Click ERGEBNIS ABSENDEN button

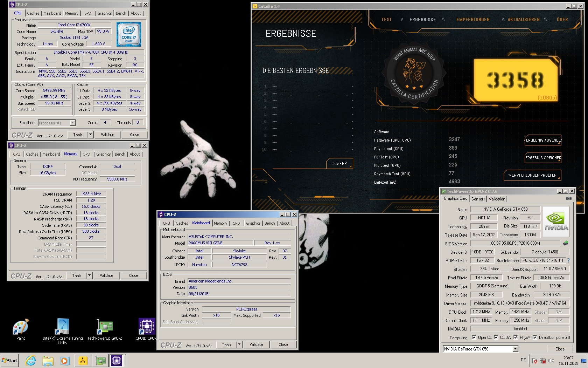[543, 140]
